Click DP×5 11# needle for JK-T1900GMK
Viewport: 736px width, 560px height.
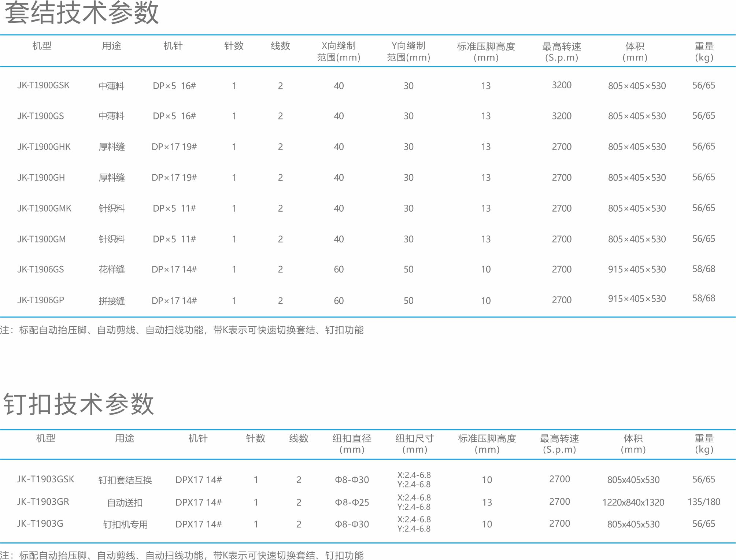pos(174,208)
